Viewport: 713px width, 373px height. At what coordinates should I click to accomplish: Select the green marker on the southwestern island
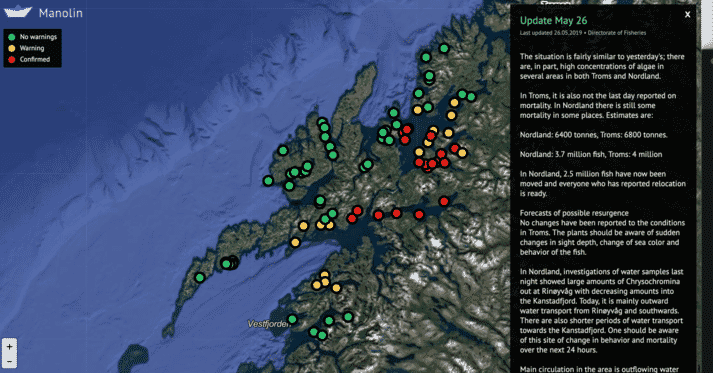[x=200, y=277]
